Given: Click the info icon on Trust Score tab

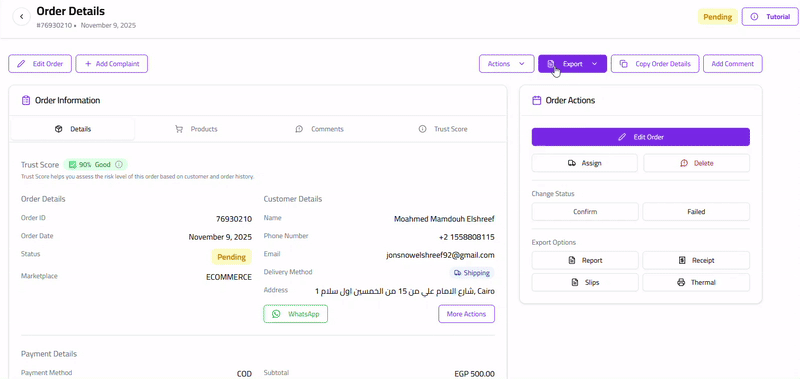Looking at the screenshot, I should pos(422,129).
